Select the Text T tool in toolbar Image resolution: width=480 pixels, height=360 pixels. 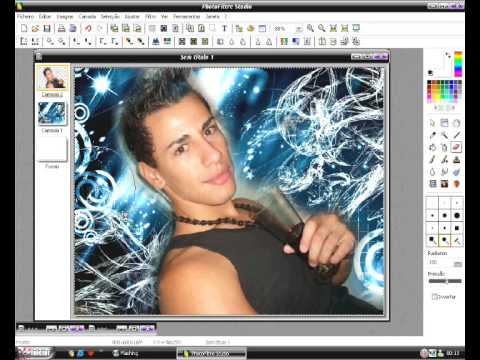coord(224,28)
